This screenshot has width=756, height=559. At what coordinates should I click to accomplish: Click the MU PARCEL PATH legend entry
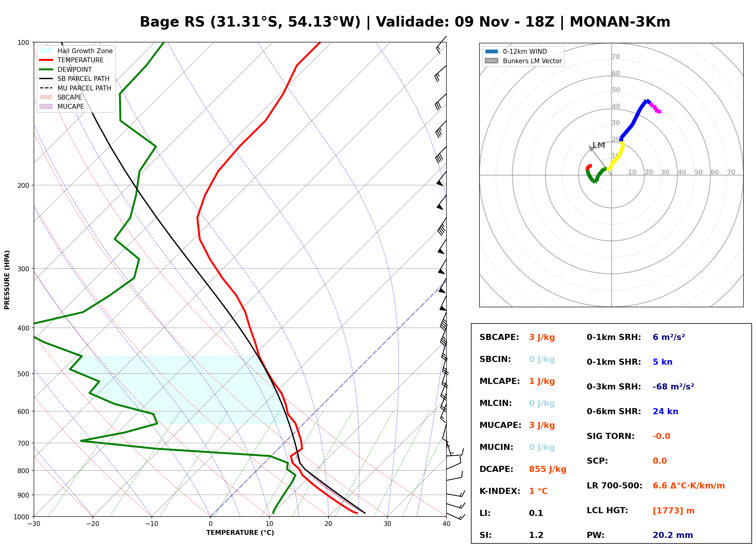pyautogui.click(x=75, y=88)
